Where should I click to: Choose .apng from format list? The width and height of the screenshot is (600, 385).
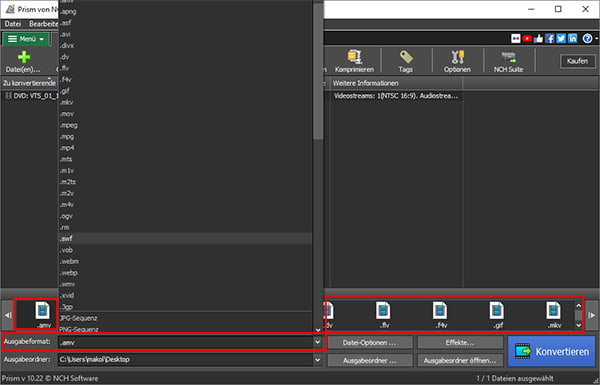tap(186, 11)
